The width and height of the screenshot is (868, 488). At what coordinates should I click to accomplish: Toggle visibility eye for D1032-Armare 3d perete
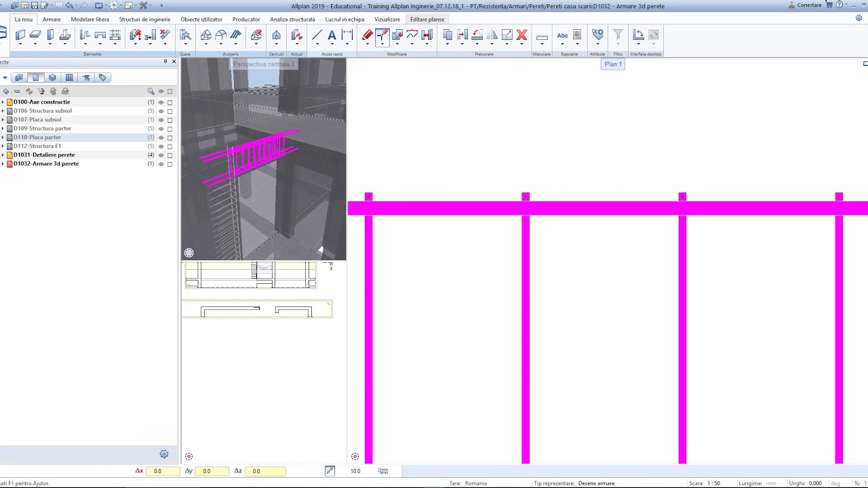pos(161,164)
